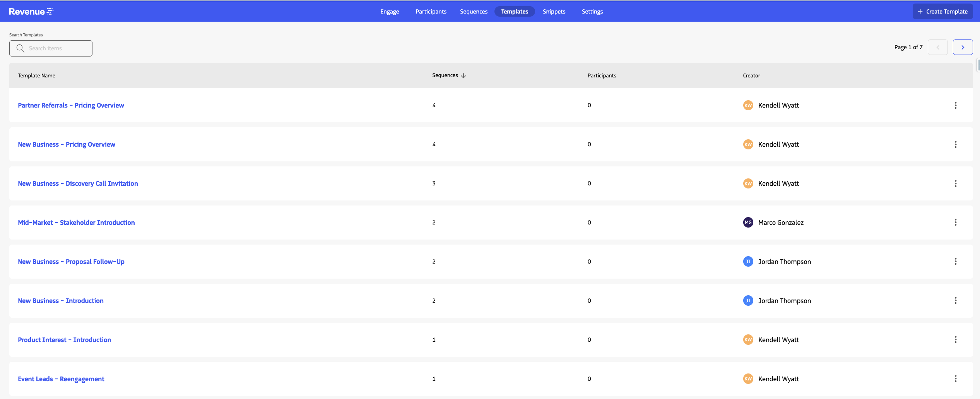Open Event Leads – Reengagement template
The width and height of the screenshot is (980, 399).
61,379
